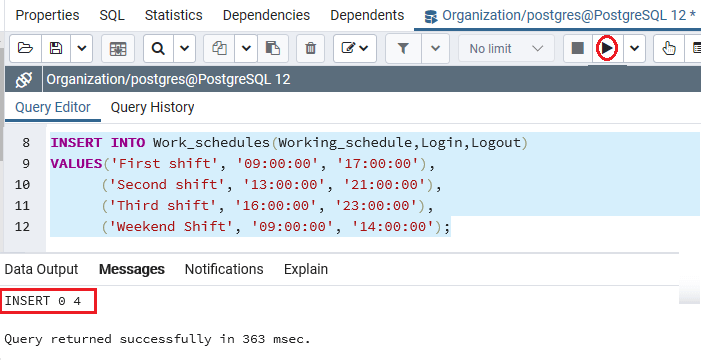The height and width of the screenshot is (360, 701).
Task: Click the Filter funnel icon
Action: coord(404,48)
